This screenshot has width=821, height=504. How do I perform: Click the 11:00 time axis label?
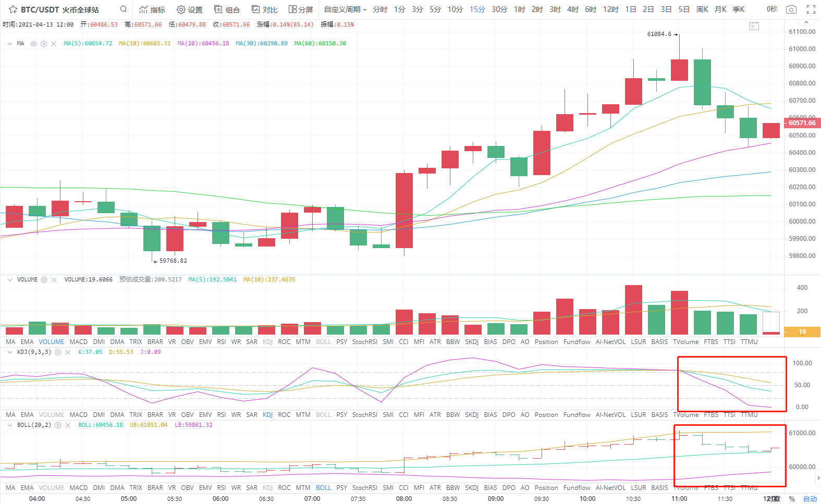679,499
